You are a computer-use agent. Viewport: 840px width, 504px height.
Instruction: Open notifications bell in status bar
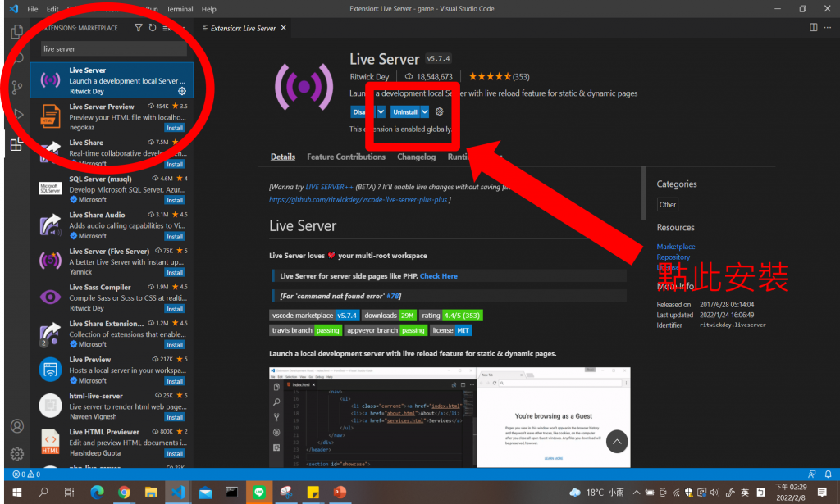[x=828, y=474]
